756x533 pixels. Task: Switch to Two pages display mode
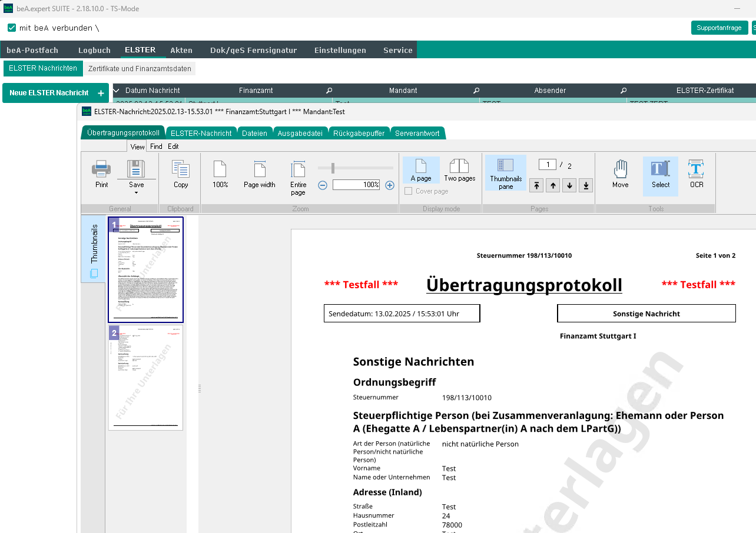[x=460, y=170]
